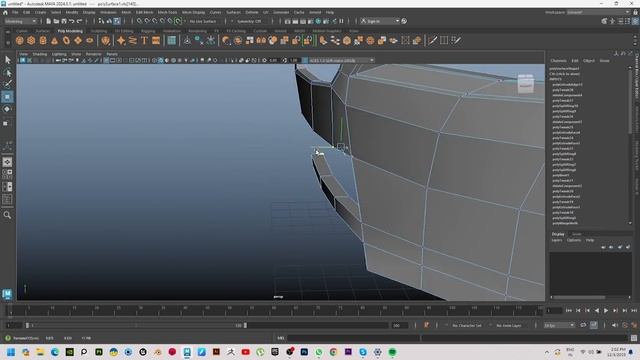Screen dimensions: 640x360
Task: Select the single-pane layout icon in toolbox
Action: (x=7, y=162)
